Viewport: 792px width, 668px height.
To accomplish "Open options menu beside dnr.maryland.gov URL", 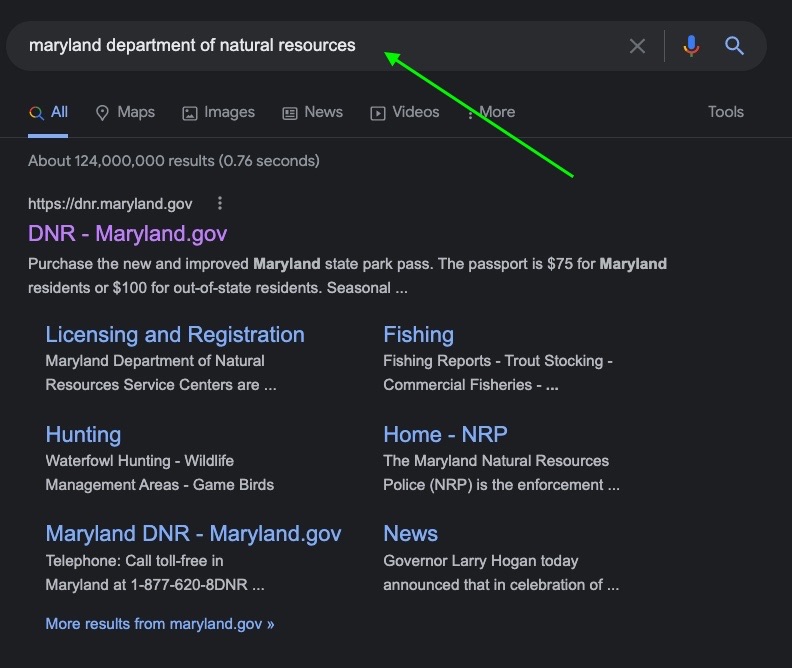I will point(219,203).
